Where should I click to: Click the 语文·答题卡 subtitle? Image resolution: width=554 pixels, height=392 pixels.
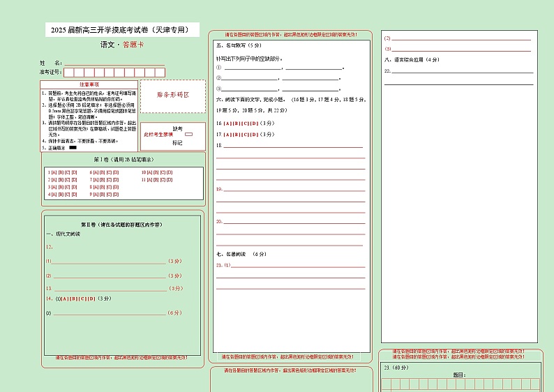point(122,45)
